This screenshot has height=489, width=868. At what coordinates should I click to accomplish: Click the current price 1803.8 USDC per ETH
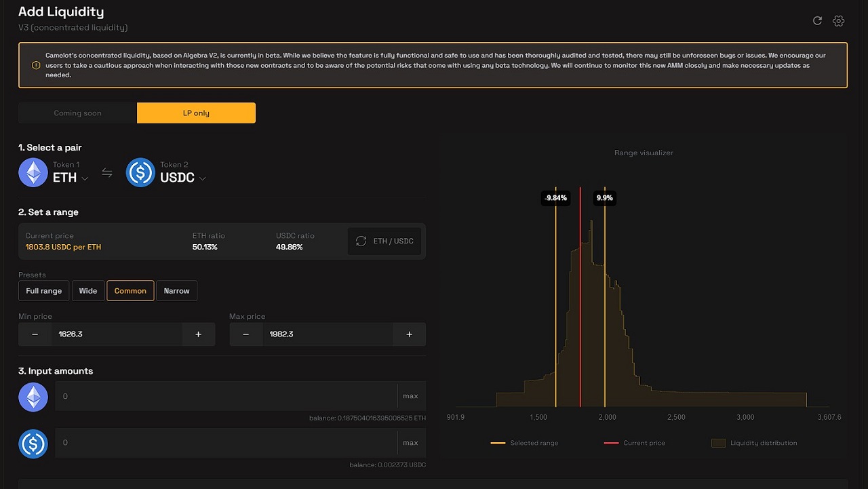click(63, 247)
